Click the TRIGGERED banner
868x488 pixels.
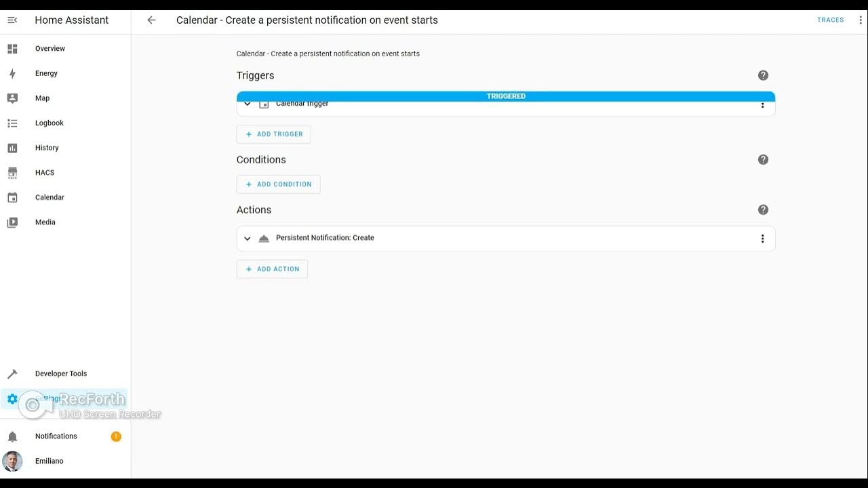click(x=506, y=96)
